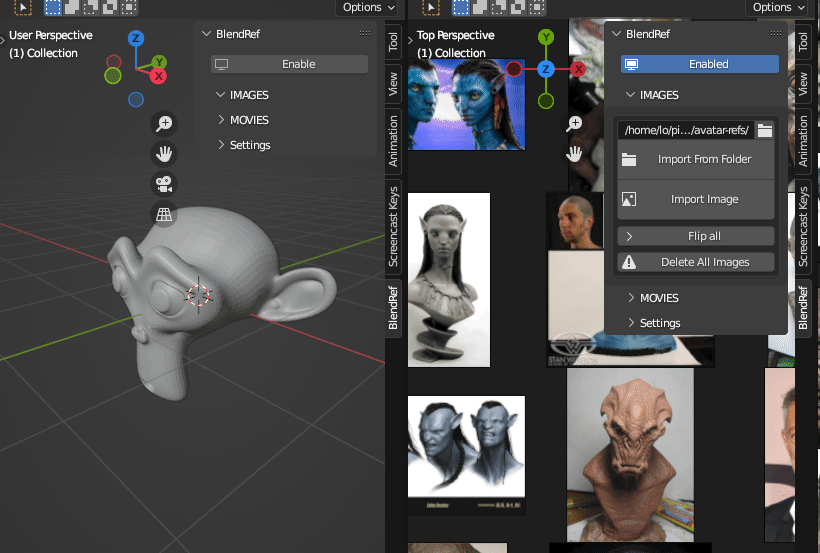Open the Animation sidebar tab in right viewport

[x=803, y=141]
